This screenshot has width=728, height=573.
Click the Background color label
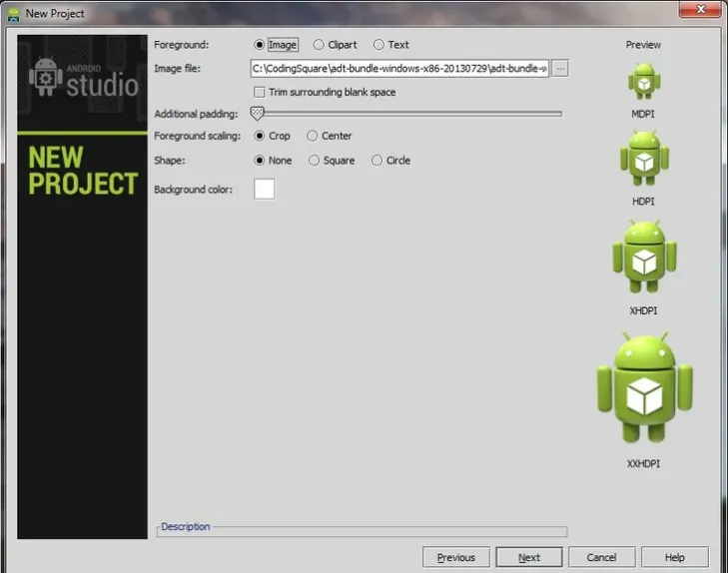point(193,190)
